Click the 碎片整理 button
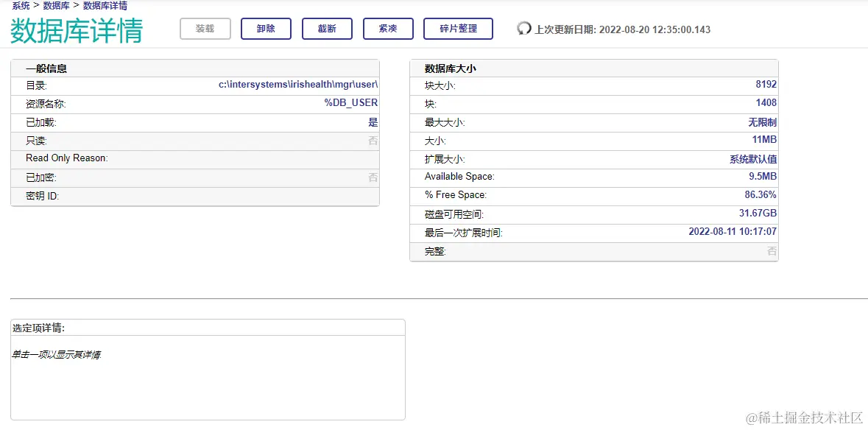This screenshot has width=868, height=430. (x=459, y=29)
